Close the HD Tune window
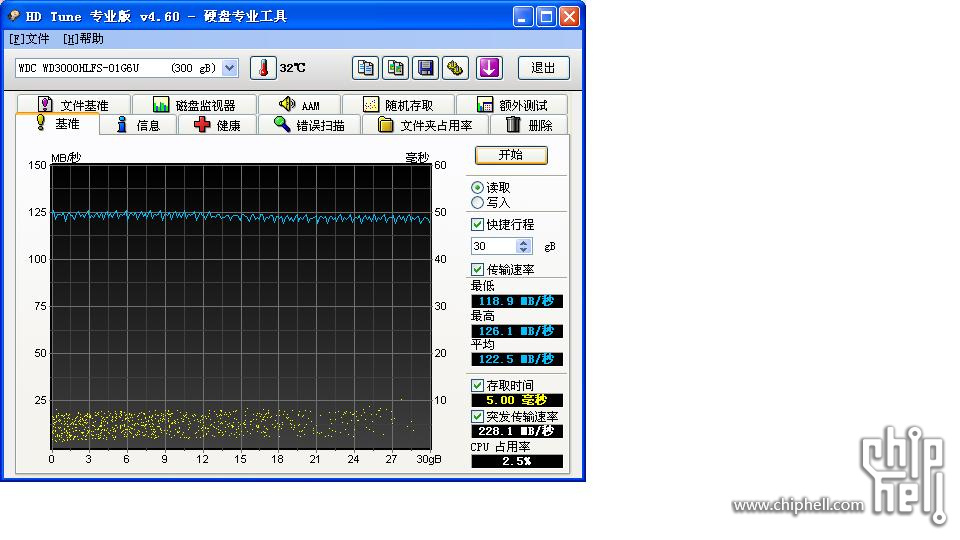960x540 pixels. pyautogui.click(x=569, y=17)
